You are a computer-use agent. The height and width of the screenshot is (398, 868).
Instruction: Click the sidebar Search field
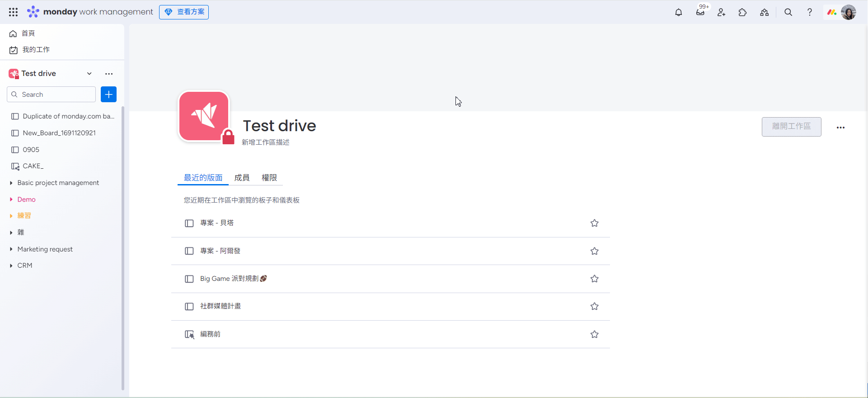(x=51, y=95)
